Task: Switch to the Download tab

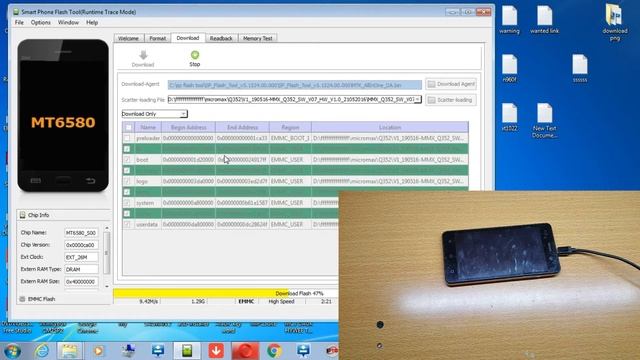Action: tap(188, 38)
